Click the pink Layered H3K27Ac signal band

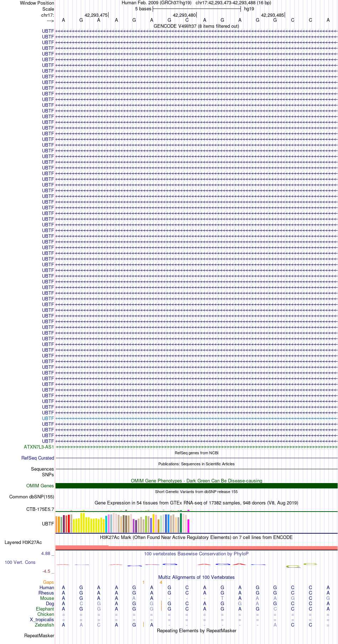pos(196,548)
